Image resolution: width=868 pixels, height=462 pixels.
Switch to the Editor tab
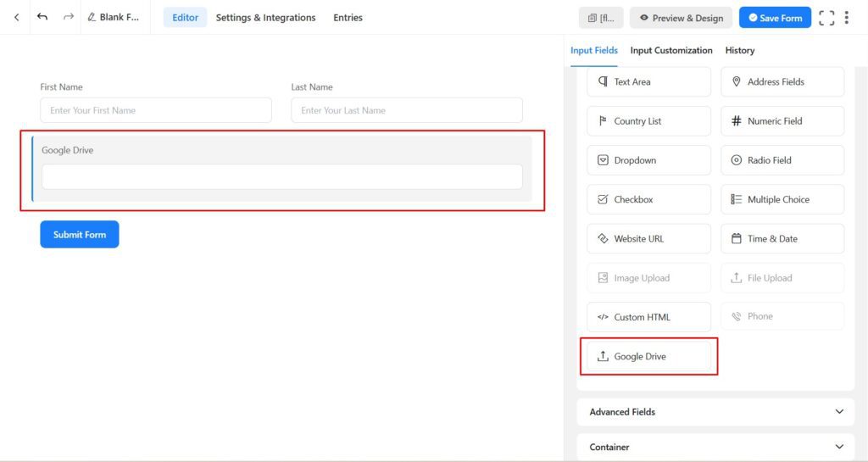185,18
